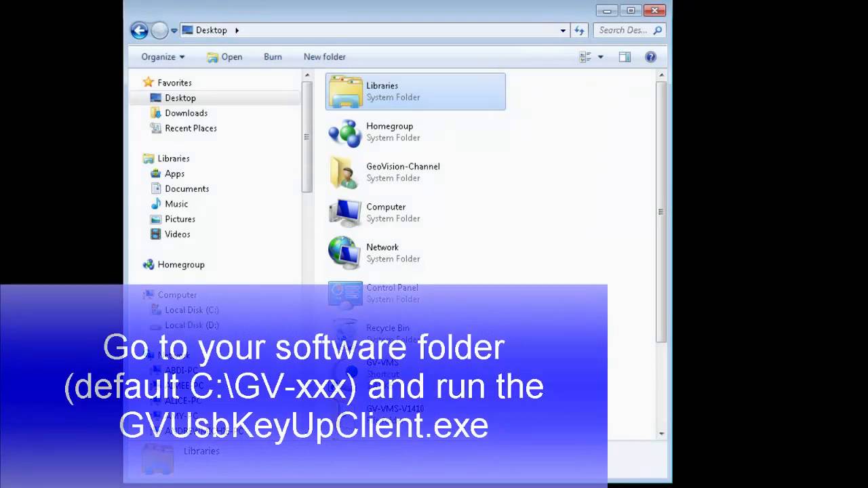868x488 pixels.
Task: Open the Apps library
Action: 174,174
